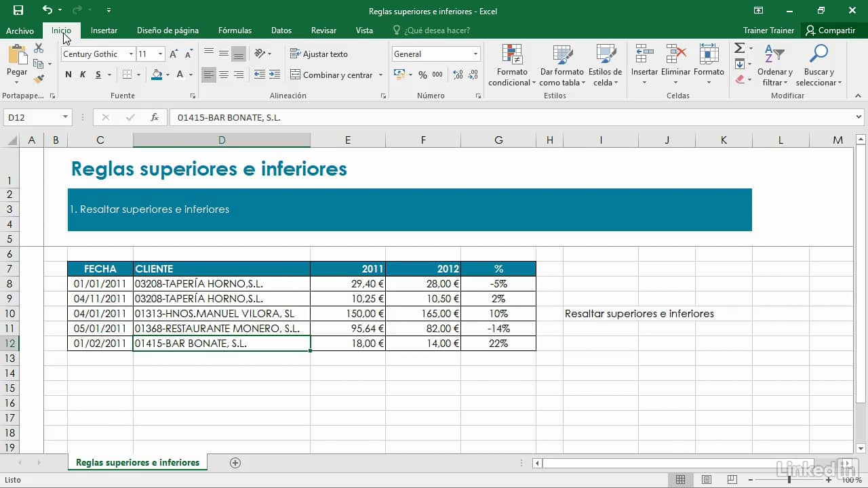Save the workbook from quick access toolbar
868x488 pixels.
coord(18,10)
